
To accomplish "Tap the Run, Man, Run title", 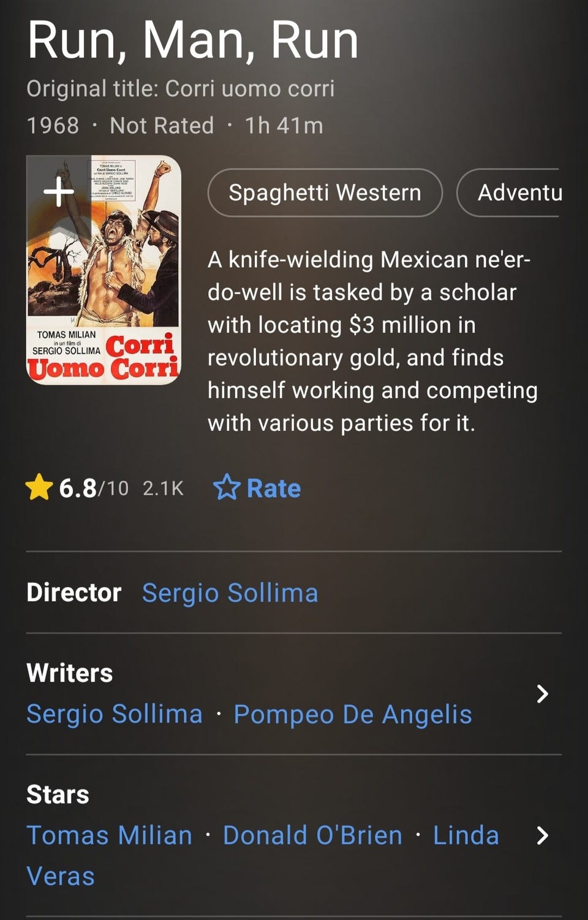I will [192, 40].
